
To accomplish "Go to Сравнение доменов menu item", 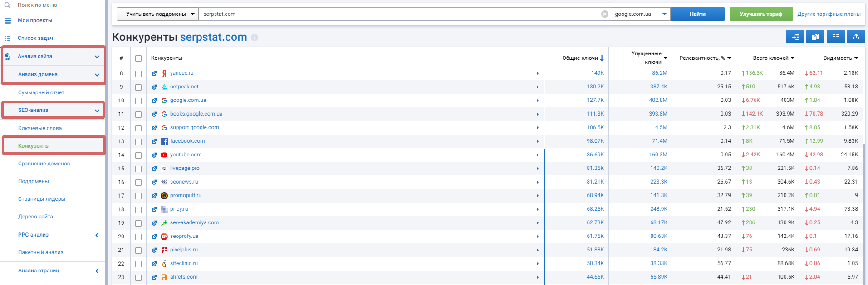I will point(44,164).
